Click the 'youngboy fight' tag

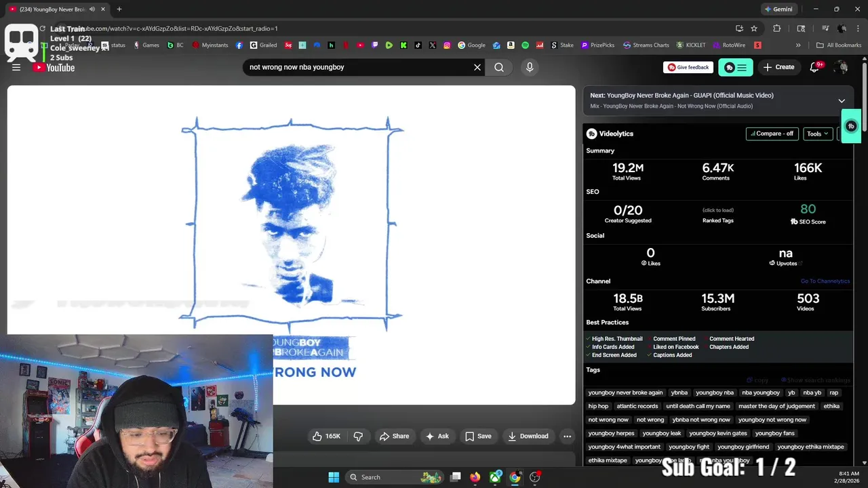[688, 447]
